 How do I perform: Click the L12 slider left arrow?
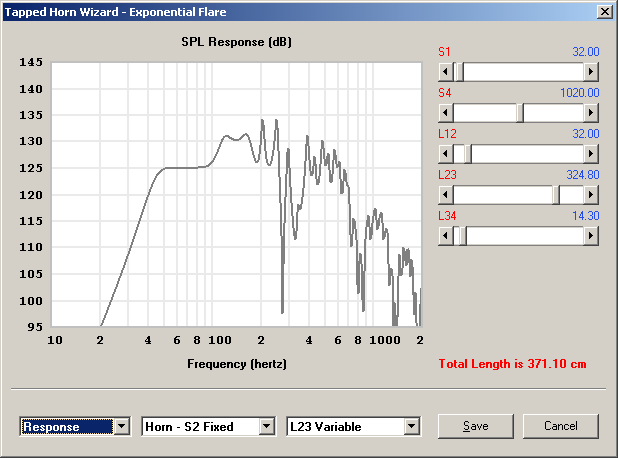tap(446, 154)
